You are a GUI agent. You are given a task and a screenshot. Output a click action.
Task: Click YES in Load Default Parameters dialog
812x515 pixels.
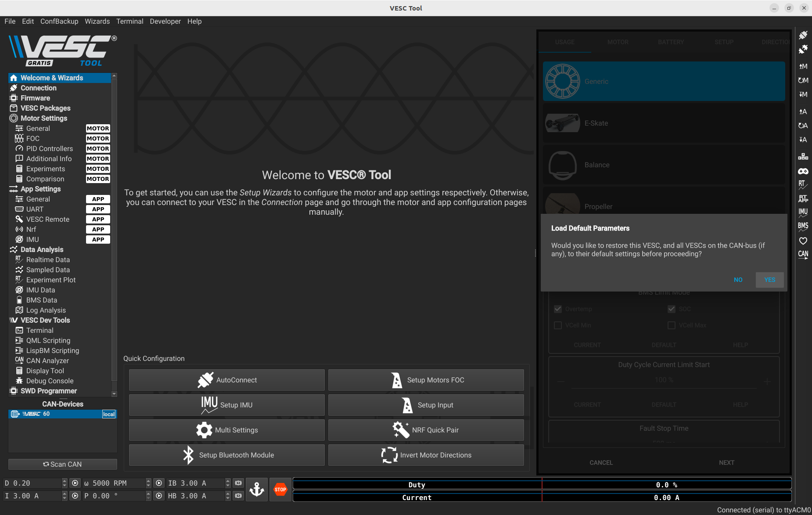coord(770,280)
